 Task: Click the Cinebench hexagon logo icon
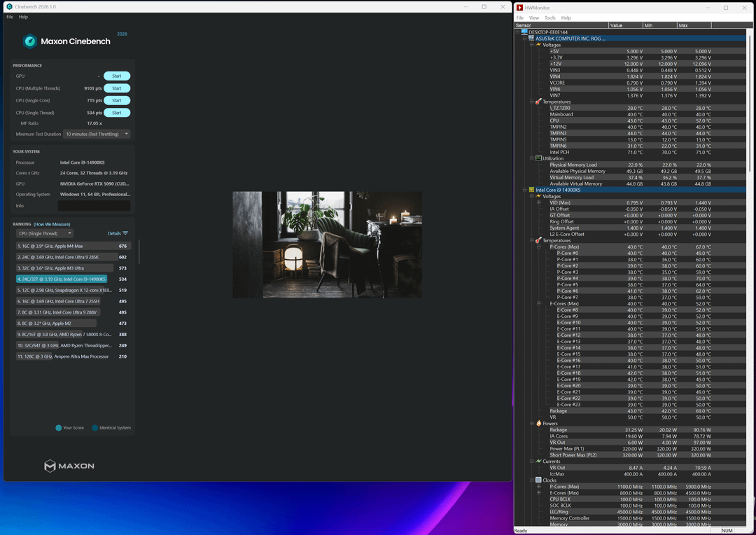(30, 41)
